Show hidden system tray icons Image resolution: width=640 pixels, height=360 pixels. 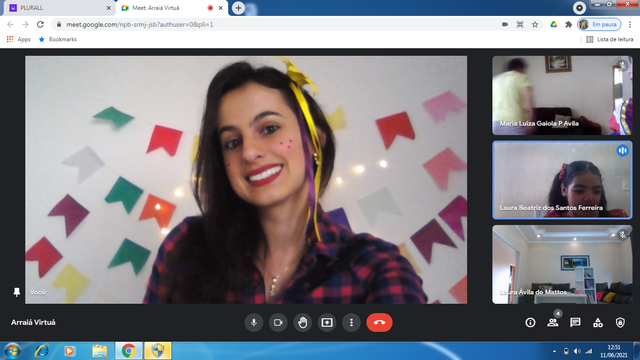click(x=554, y=351)
